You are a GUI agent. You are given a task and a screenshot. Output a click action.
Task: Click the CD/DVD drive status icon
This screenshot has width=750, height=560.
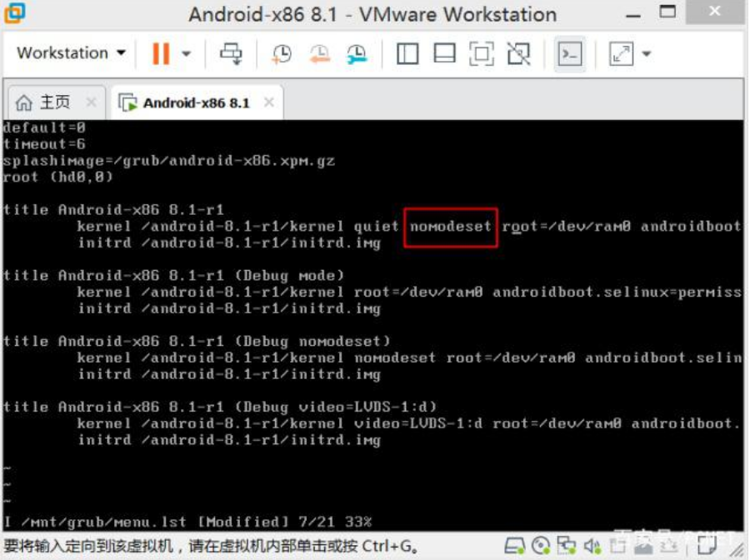click(541, 546)
